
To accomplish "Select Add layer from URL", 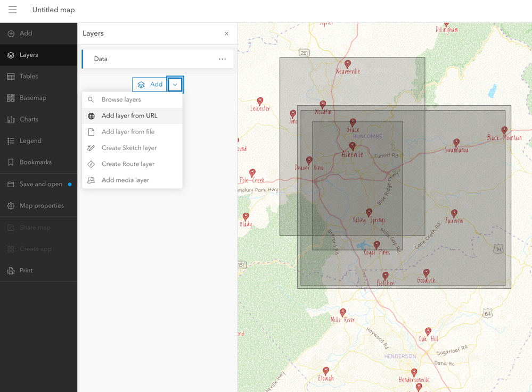I will [x=129, y=116].
